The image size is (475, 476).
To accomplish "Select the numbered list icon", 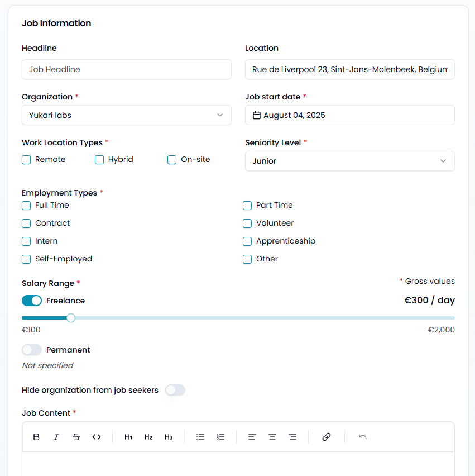I will pos(220,437).
